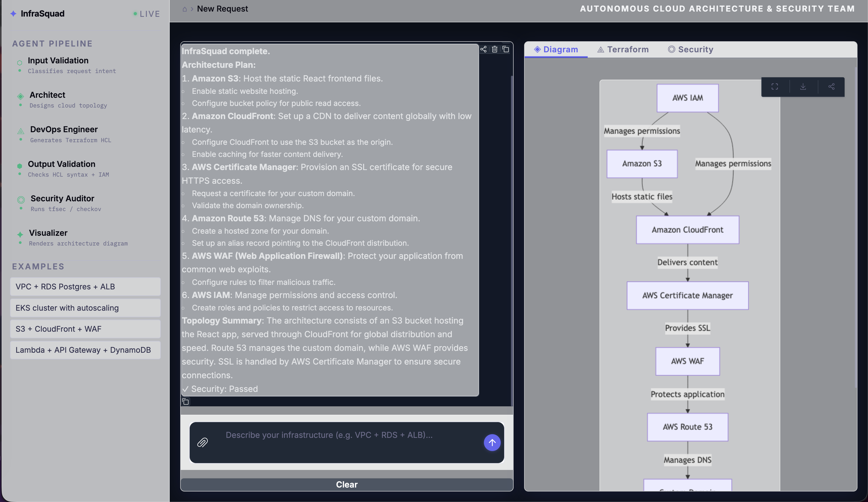
Task: Share the InfraSquad chat response
Action: [483, 49]
